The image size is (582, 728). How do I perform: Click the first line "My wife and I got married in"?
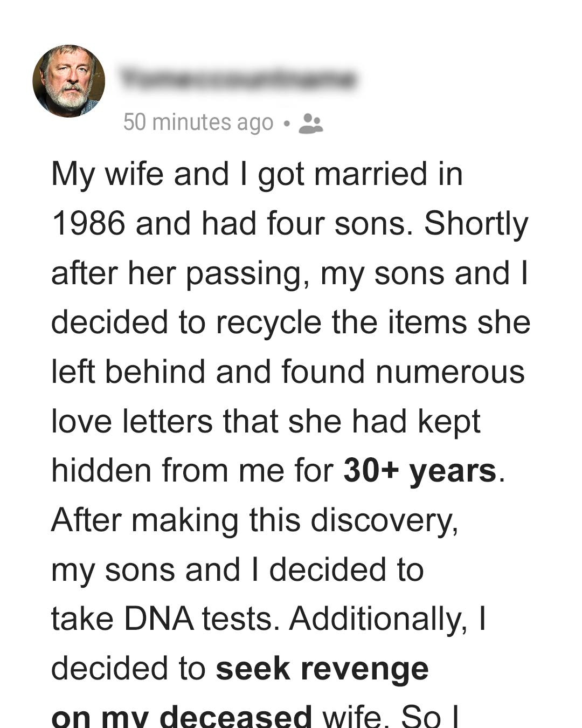point(257,174)
